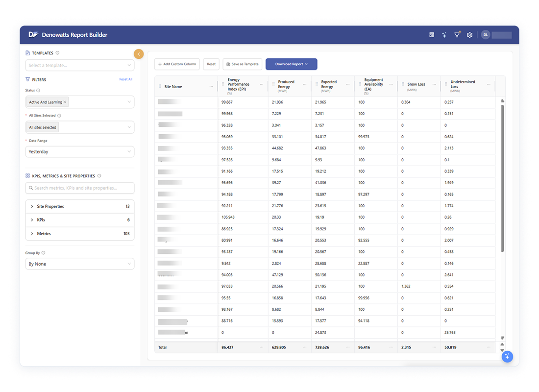
Task: Expand the KPIs section
Action: coord(32,220)
